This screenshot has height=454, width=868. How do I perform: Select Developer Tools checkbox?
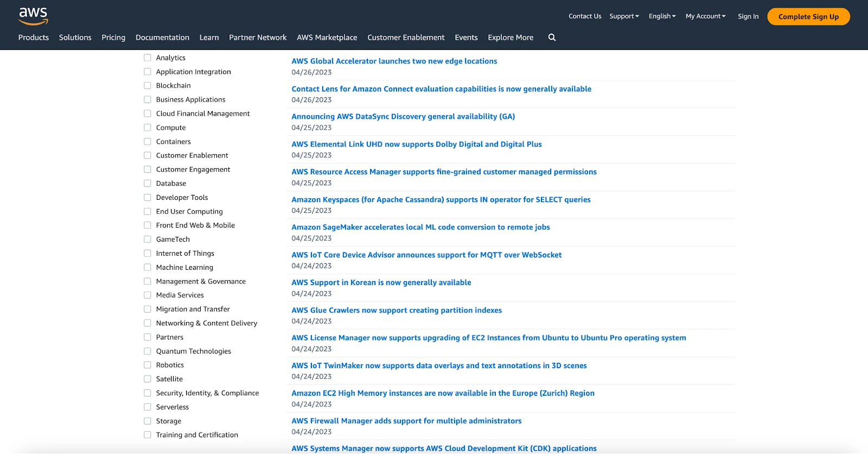pyautogui.click(x=148, y=197)
